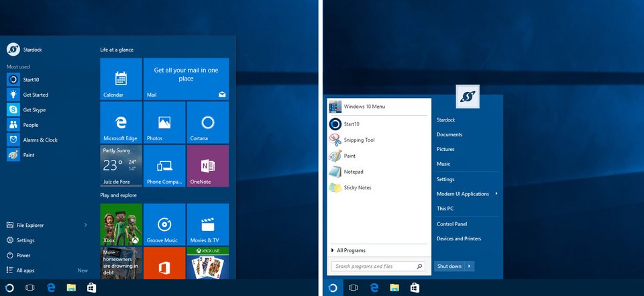The image size is (644, 296).
Task: Click the Stardock user avatar in left menu
Action: coord(13,50)
